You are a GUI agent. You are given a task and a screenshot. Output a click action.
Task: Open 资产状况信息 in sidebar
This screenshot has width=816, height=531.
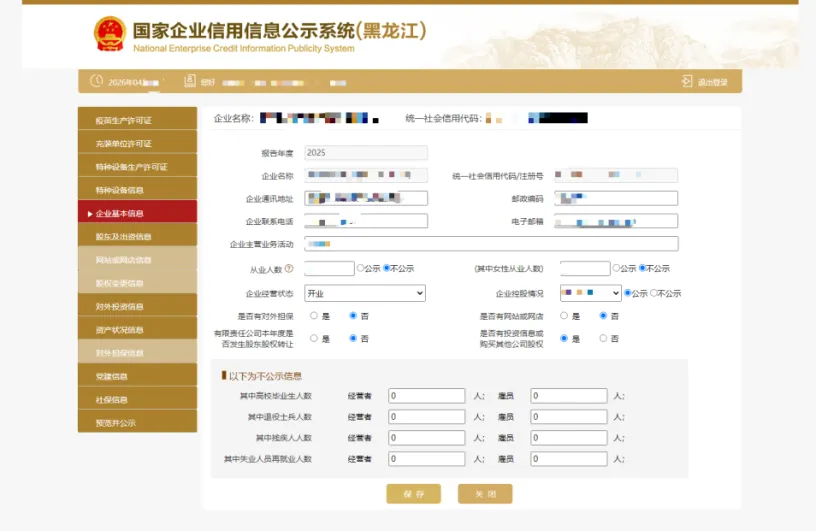pos(137,330)
